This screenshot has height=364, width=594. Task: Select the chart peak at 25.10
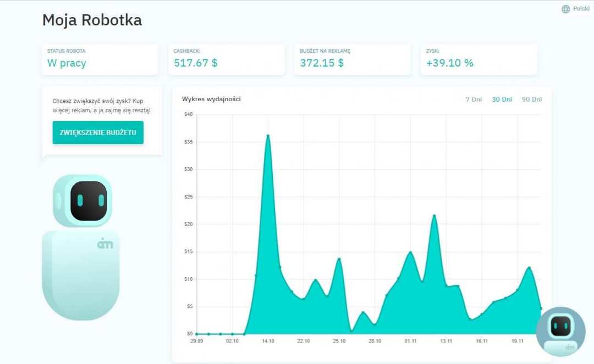click(339, 259)
